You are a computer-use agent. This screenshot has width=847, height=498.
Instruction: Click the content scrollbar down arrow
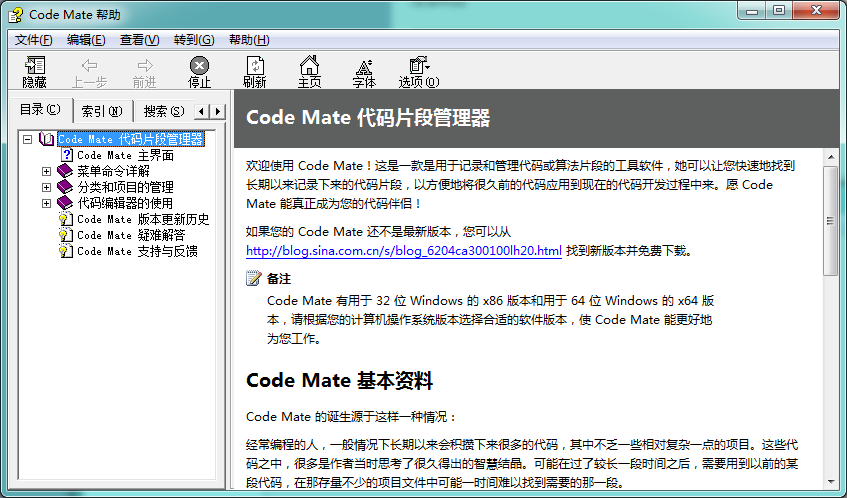click(830, 482)
